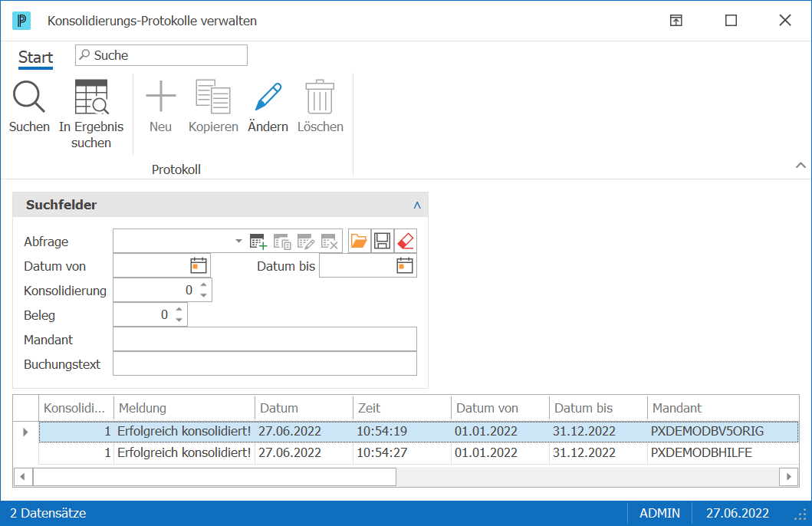Sort by the Mandant column header
The height and width of the screenshot is (526, 812).
(x=723, y=408)
